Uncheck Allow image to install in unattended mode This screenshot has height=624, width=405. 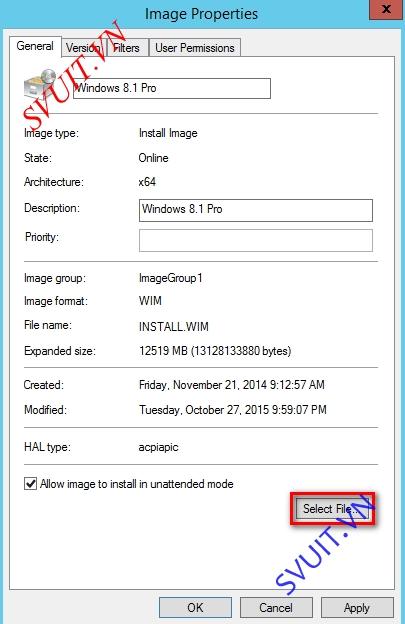31,484
